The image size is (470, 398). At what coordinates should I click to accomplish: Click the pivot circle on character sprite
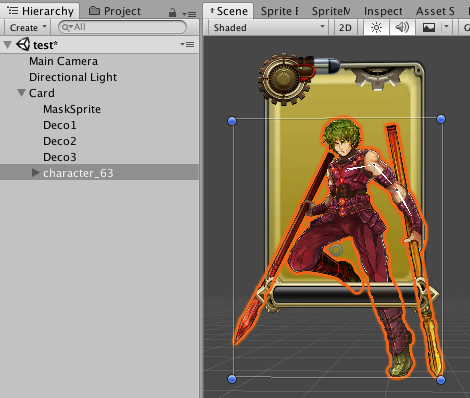(x=336, y=250)
